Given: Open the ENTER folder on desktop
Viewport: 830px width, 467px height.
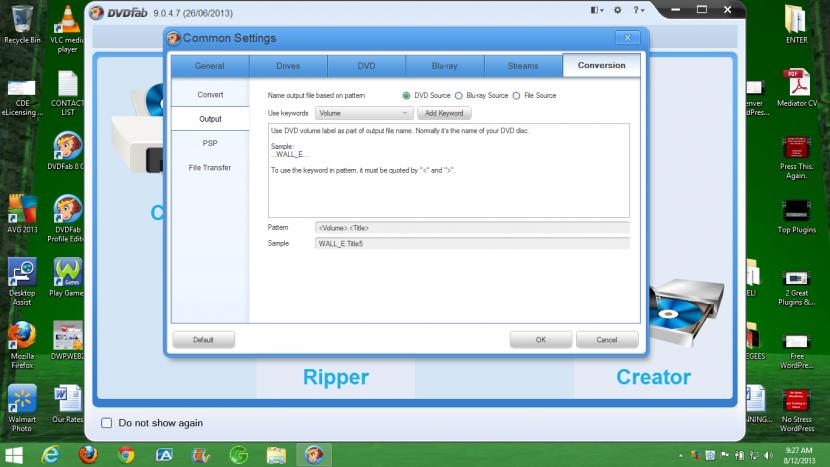Looking at the screenshot, I should (x=796, y=24).
